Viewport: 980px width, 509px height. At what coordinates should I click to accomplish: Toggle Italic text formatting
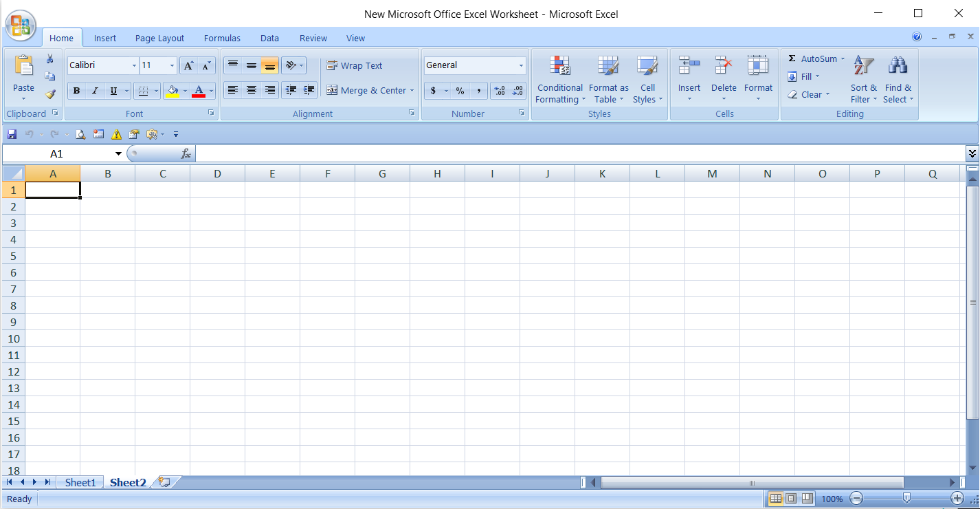click(x=95, y=91)
